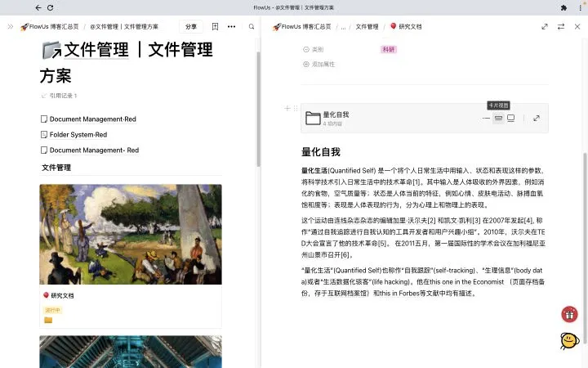This screenshot has width=588, height=368.
Task: Close the right side pane
Action: coord(577,27)
